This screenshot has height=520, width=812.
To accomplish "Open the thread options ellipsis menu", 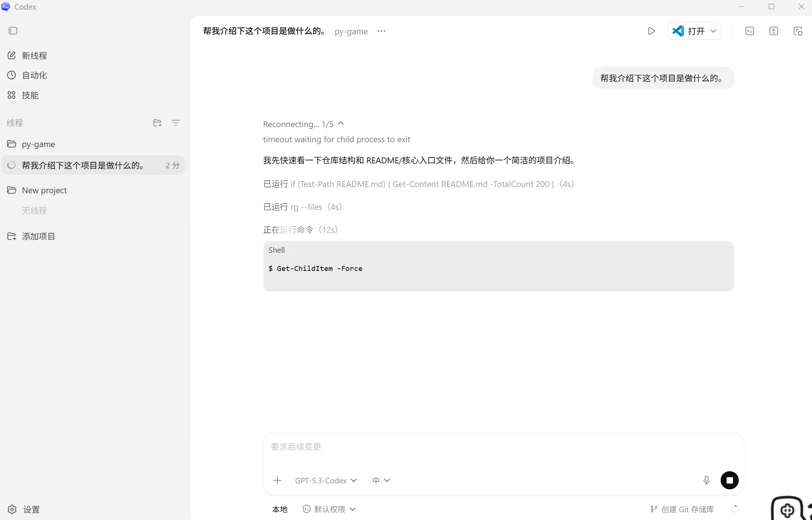I will [x=381, y=31].
